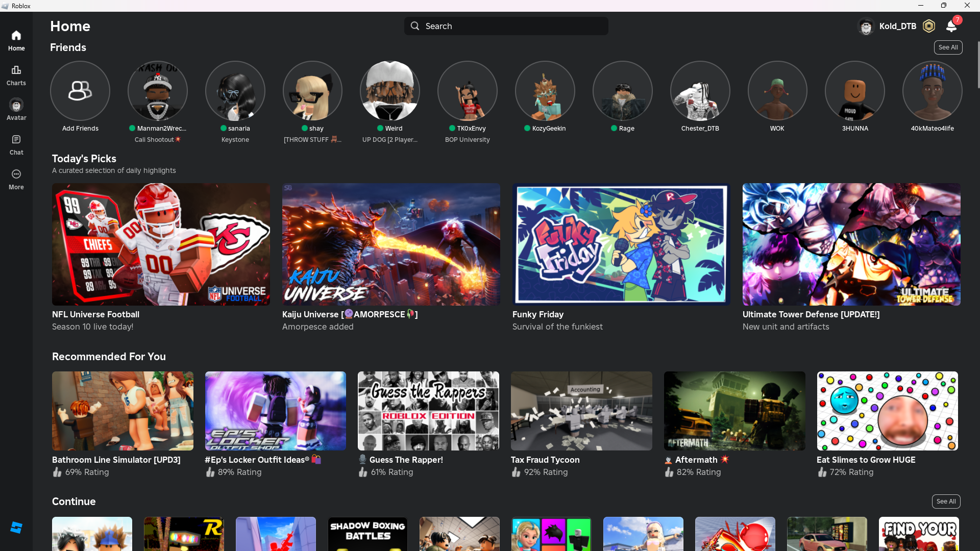Click the Kold_DTB profile avatar
This screenshot has height=551, width=980.
click(x=866, y=26)
